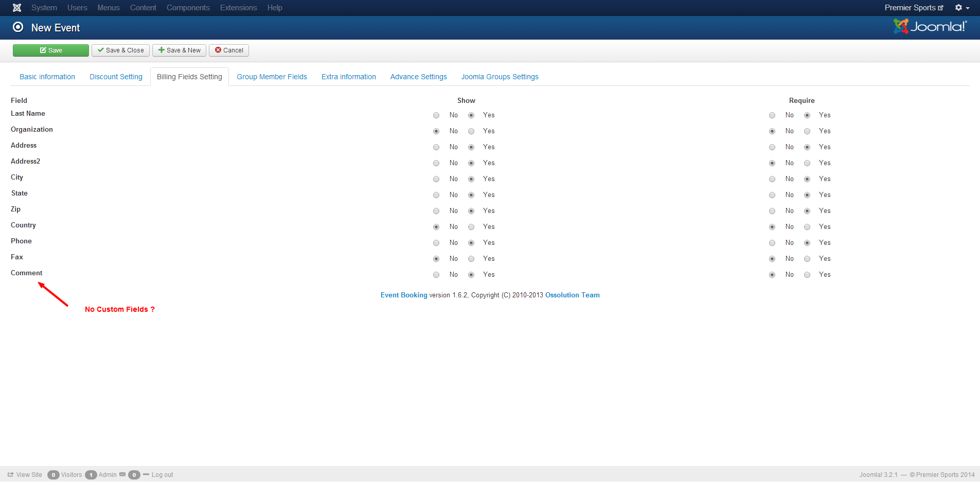980x497 pixels.
Task: Open the settings gear dropdown
Action: click(961, 8)
